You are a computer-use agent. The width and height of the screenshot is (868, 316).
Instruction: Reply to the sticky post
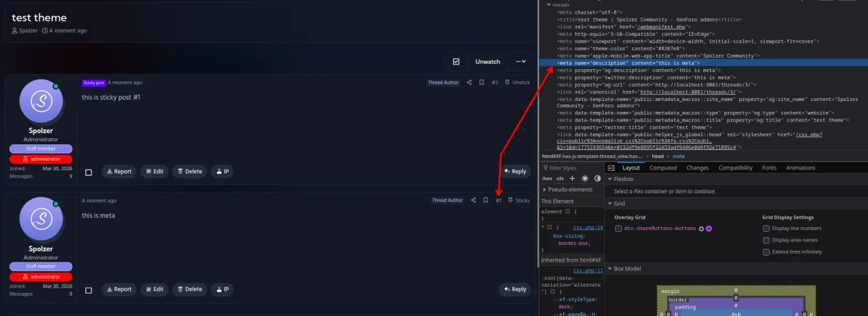click(515, 172)
